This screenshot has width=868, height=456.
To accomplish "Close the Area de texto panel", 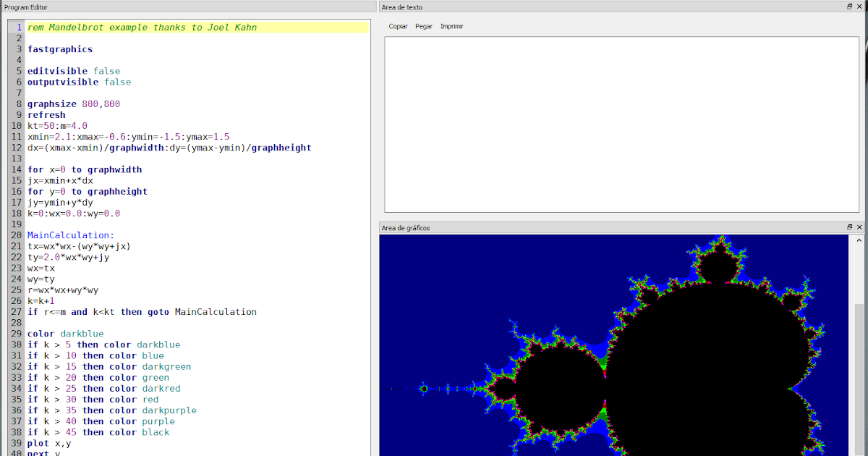I will [860, 7].
